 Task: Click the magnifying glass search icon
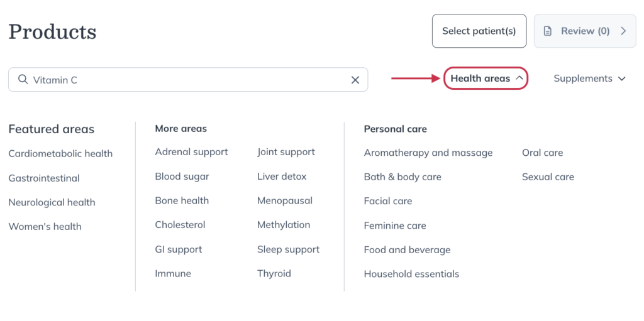click(23, 79)
